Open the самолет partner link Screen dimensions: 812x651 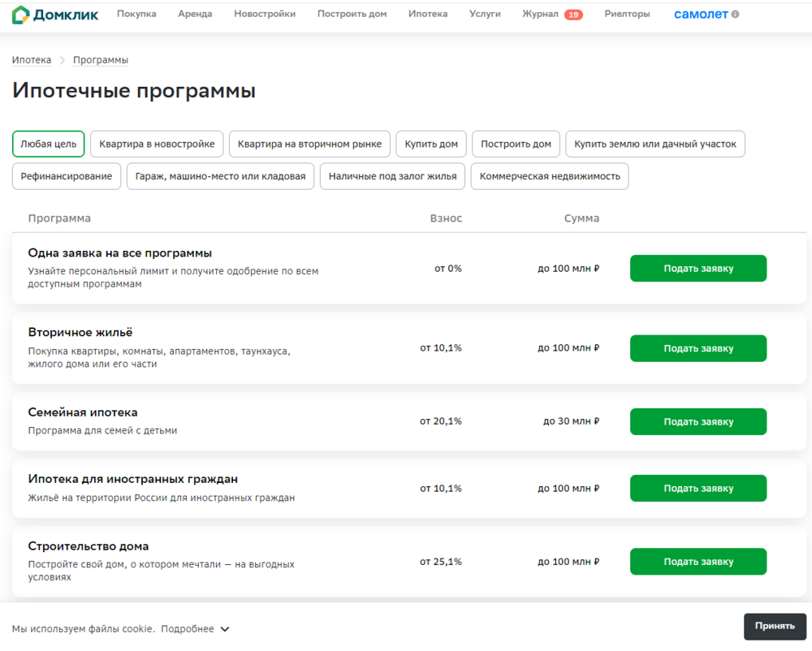pos(701,15)
